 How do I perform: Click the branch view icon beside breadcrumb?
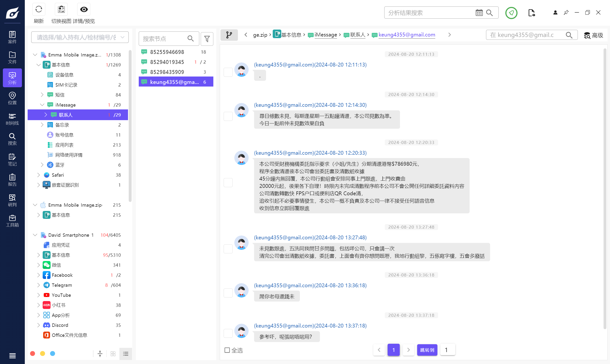point(229,35)
